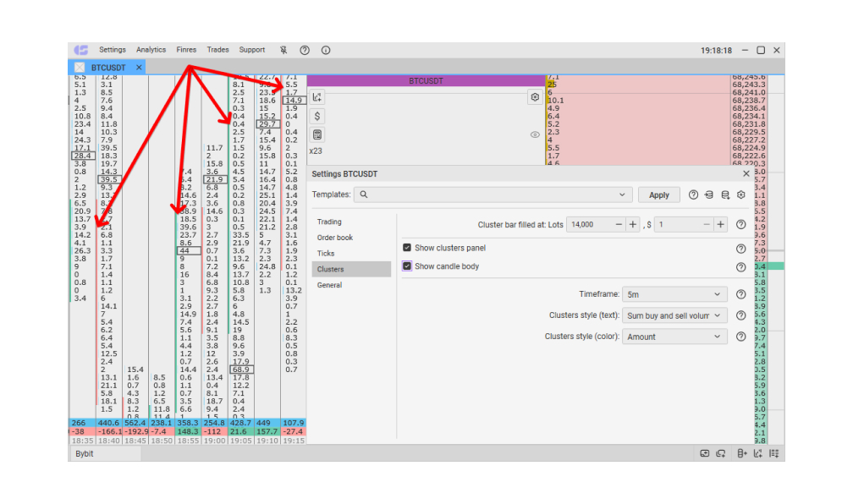
Task: Click the add order book icon in status bar
Action: click(x=742, y=453)
